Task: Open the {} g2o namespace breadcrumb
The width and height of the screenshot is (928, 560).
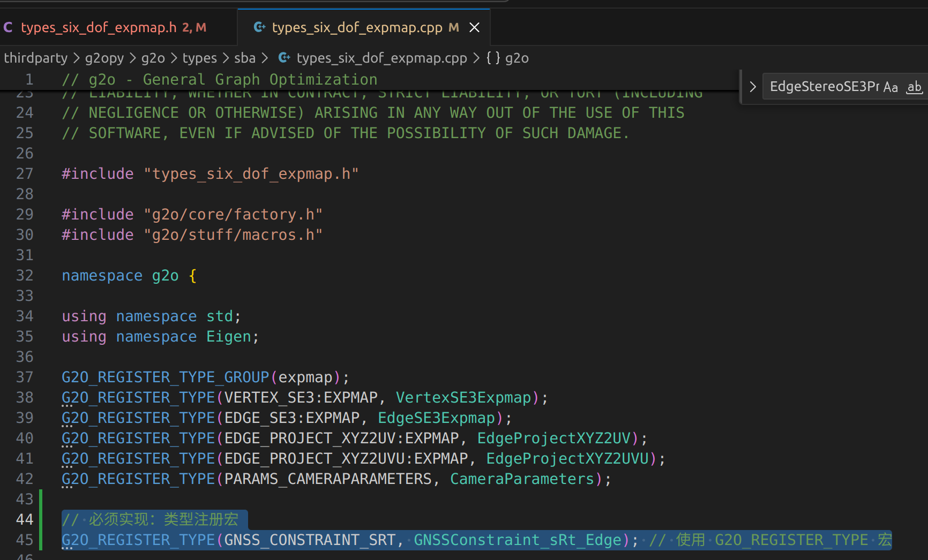Action: (507, 58)
